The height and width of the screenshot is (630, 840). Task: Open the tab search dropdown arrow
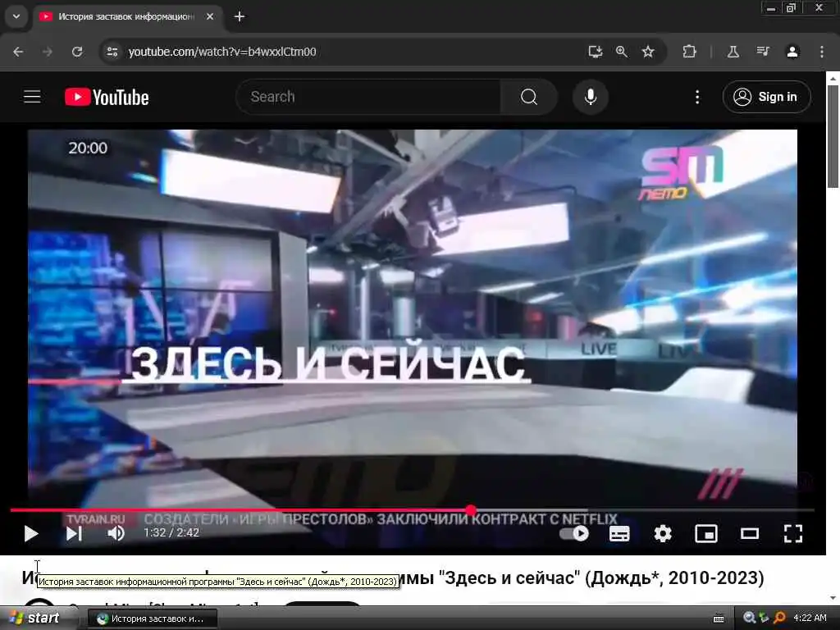[16, 16]
